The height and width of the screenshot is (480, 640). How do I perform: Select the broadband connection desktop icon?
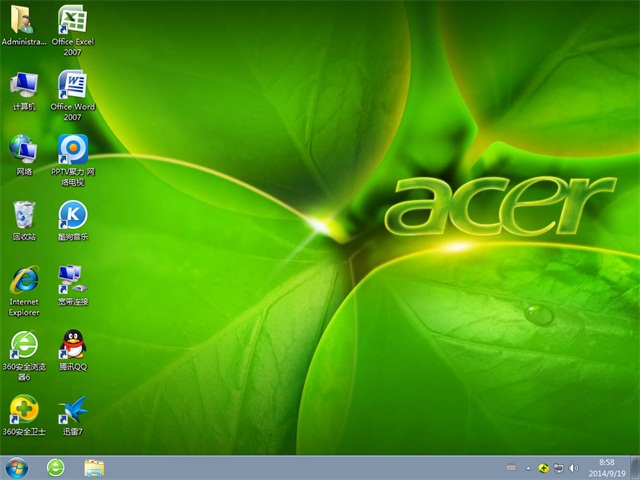tap(72, 280)
